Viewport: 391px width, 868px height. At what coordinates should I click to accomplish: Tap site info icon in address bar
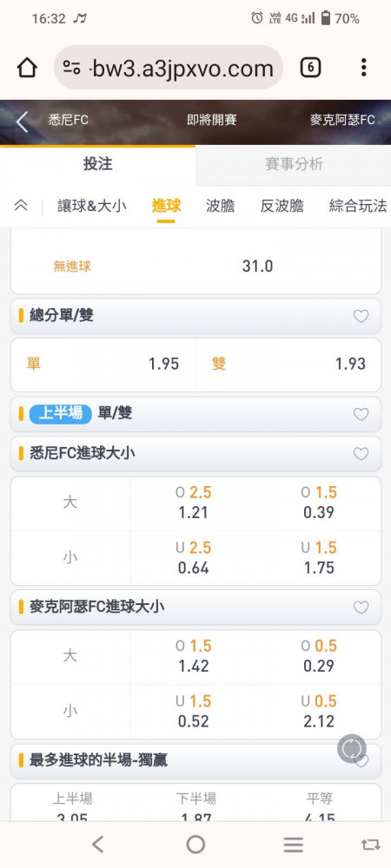point(71,68)
